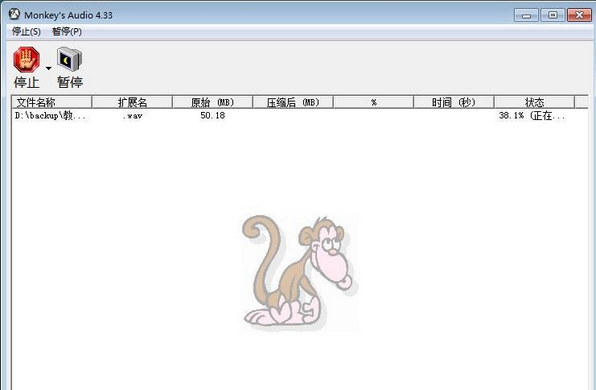Click the Pause monitor icon

tap(69, 59)
